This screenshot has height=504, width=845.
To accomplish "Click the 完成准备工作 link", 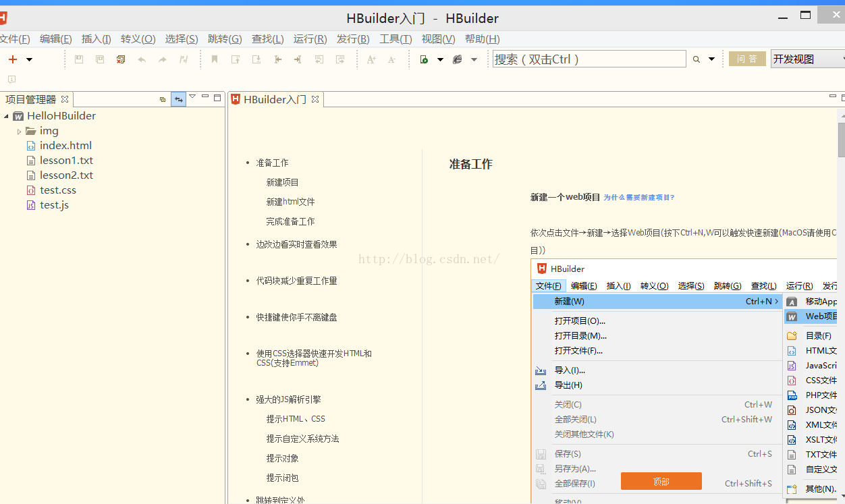I will [291, 221].
